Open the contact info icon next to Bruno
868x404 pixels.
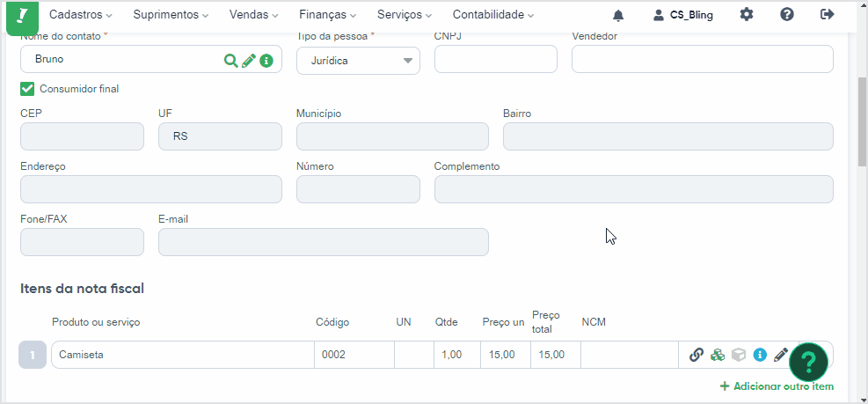point(266,61)
